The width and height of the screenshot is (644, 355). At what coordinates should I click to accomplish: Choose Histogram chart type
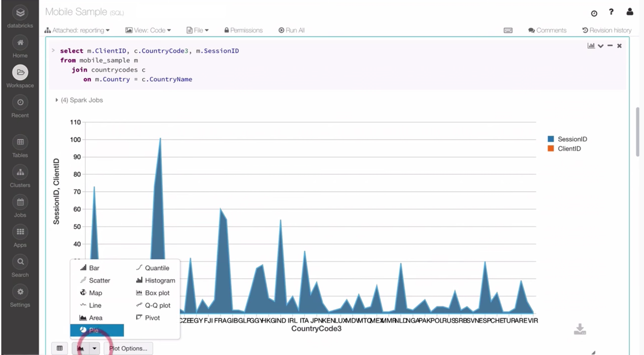pos(155,281)
